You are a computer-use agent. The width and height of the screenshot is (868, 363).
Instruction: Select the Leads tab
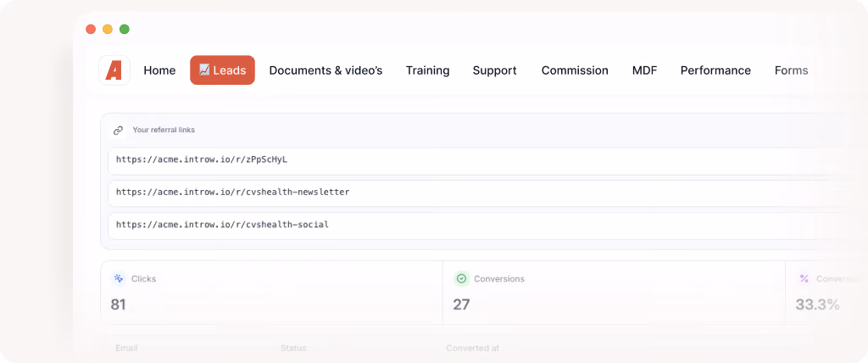[x=223, y=70]
